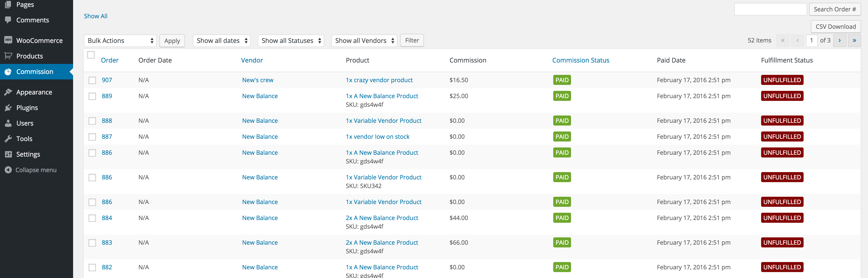Click the Plugins plug icon
The height and width of the screenshot is (278, 868).
pos(8,108)
